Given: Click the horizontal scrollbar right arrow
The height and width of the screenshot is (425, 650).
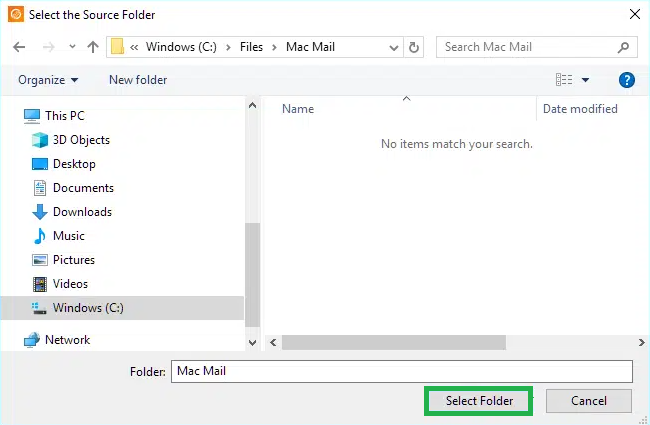Looking at the screenshot, I should click(x=641, y=342).
